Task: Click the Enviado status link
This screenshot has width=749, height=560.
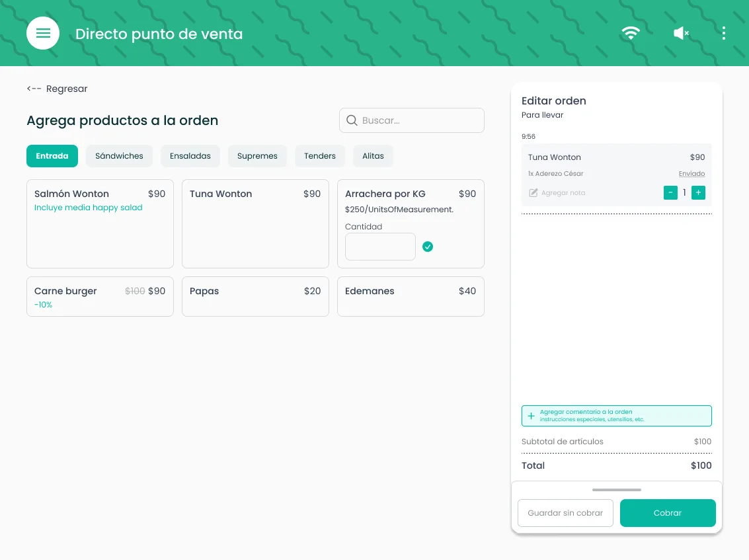Action: (691, 173)
